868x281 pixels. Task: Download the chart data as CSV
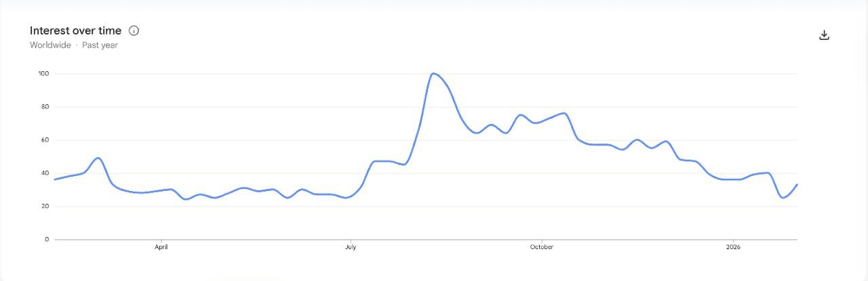824,35
